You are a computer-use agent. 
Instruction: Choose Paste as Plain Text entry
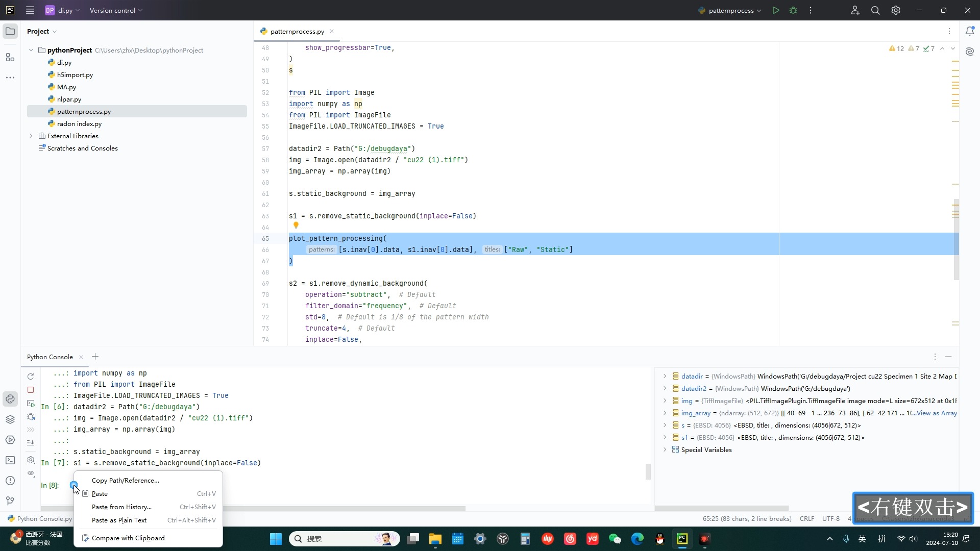pyautogui.click(x=148, y=520)
